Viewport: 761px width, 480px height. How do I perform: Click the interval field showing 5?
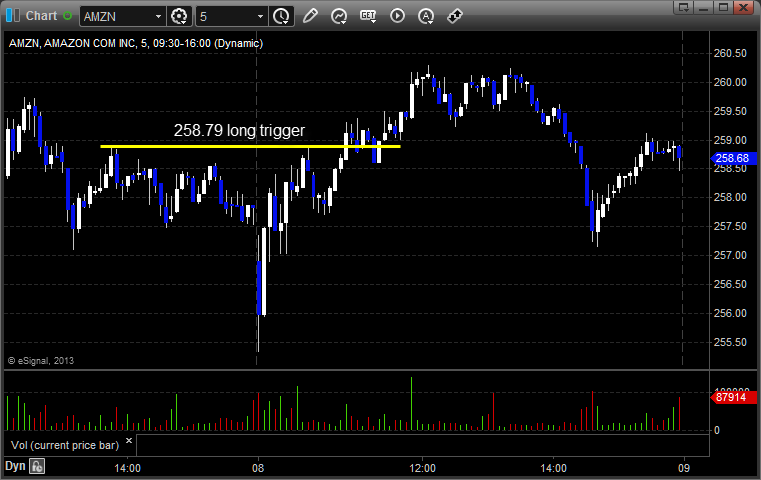(x=226, y=17)
